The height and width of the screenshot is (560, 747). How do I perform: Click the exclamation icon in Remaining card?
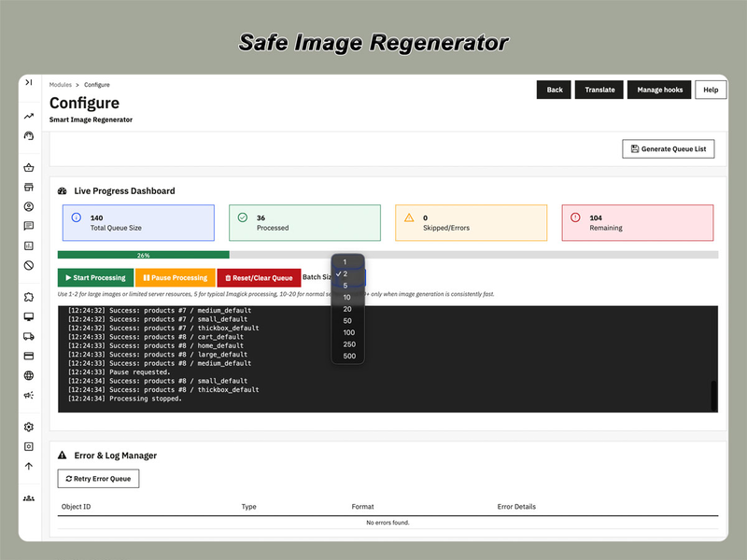(x=575, y=217)
